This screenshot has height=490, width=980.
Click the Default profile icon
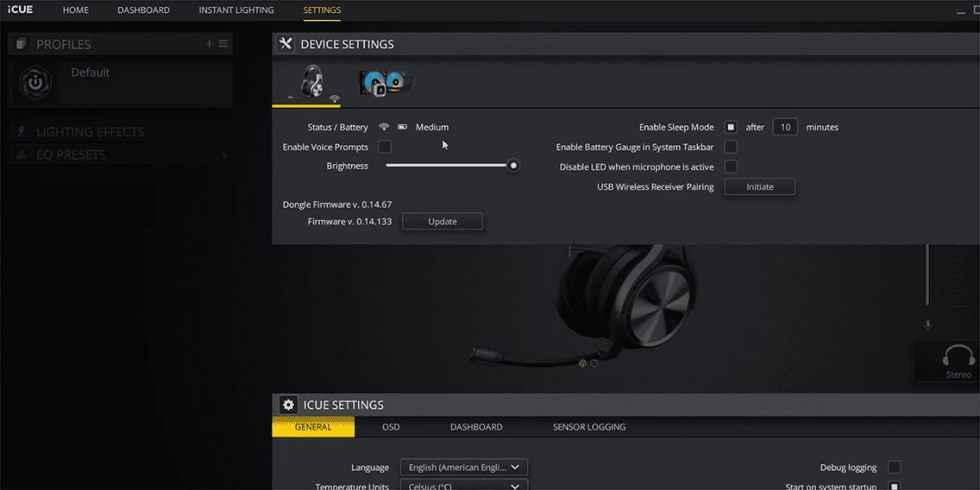[x=35, y=83]
